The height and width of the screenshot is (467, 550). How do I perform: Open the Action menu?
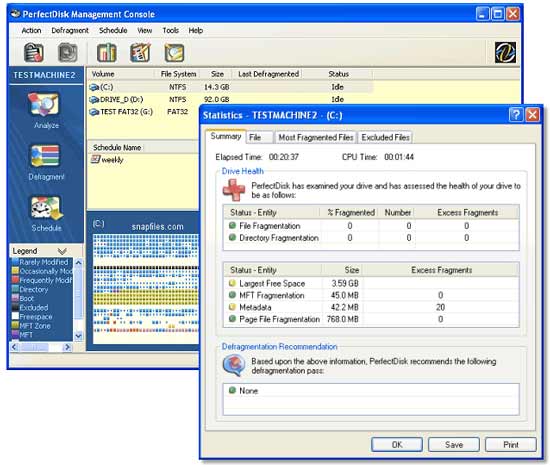click(x=31, y=31)
